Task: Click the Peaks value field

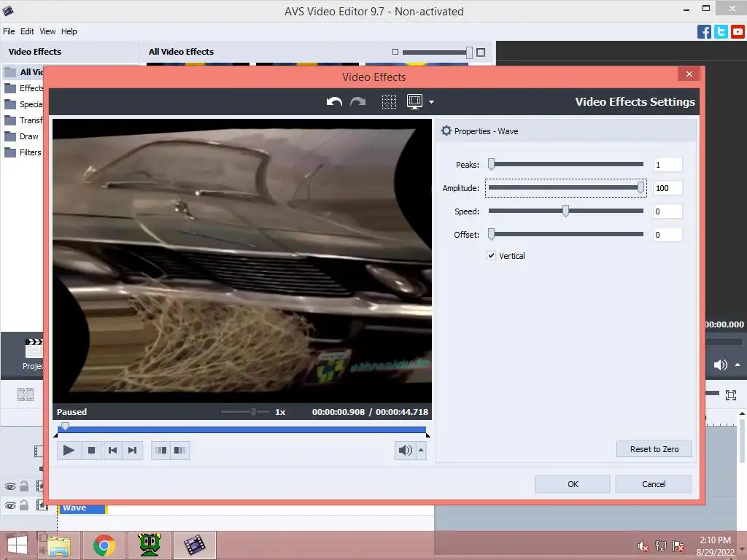Action: click(x=667, y=165)
